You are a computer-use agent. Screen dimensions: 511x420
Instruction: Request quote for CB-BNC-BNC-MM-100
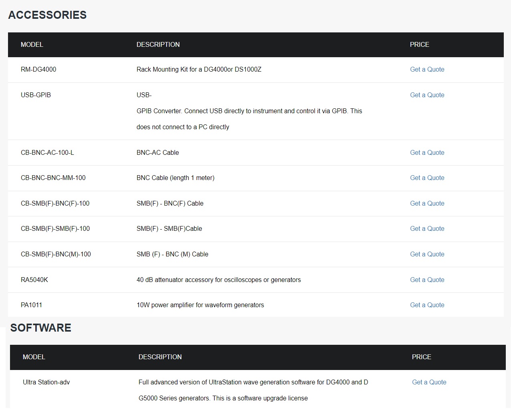tap(427, 178)
